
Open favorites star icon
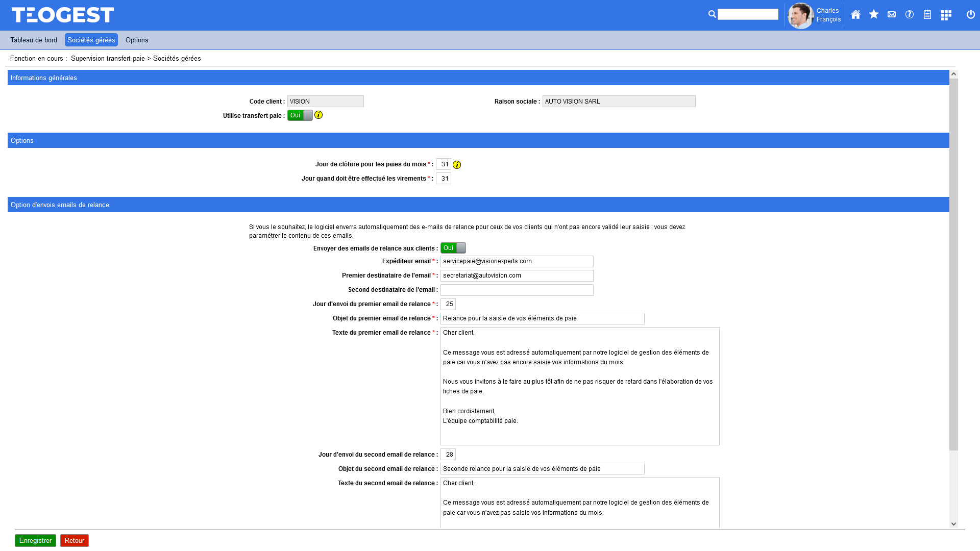click(x=873, y=14)
